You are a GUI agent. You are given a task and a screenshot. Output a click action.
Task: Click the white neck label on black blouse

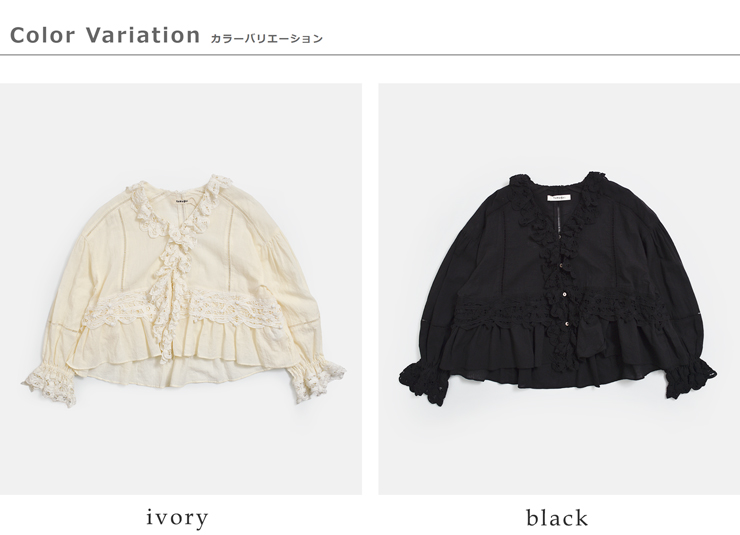[x=559, y=197]
